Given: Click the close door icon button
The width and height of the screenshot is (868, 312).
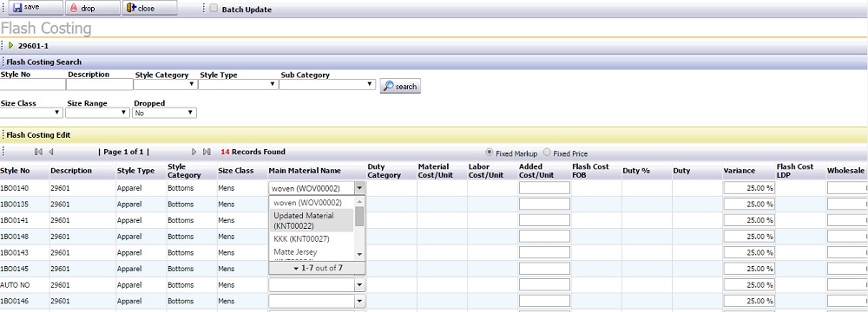Looking at the screenshot, I should tap(131, 8).
